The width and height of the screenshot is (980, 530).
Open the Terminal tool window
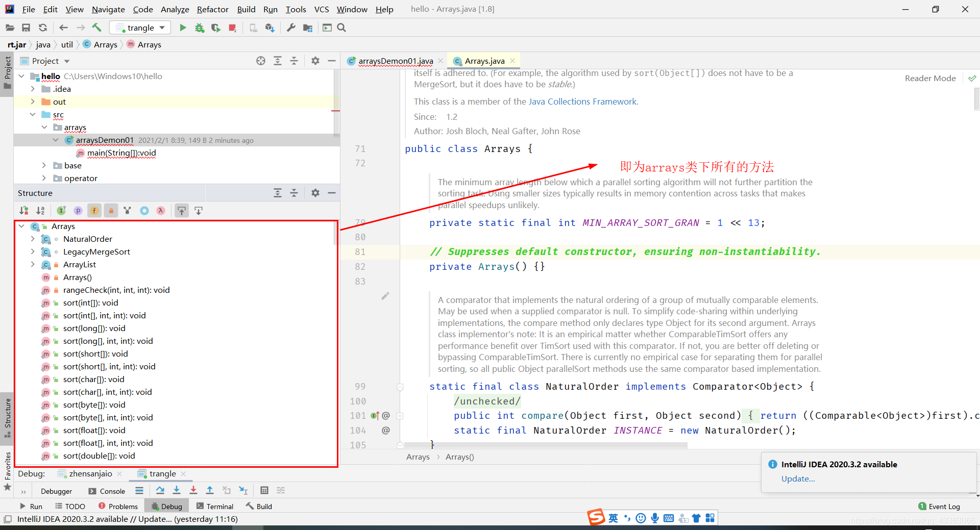click(214, 506)
